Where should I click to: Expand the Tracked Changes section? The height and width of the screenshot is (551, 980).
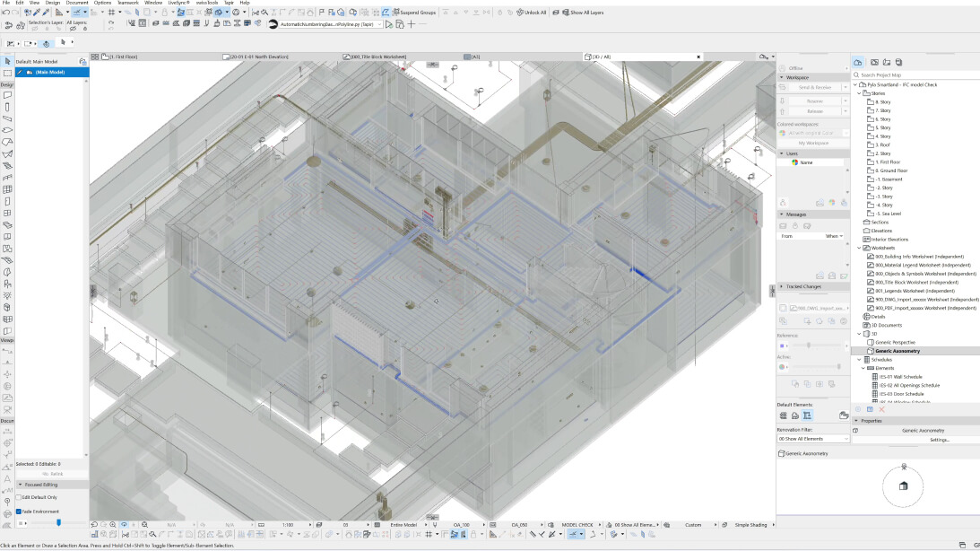point(782,286)
